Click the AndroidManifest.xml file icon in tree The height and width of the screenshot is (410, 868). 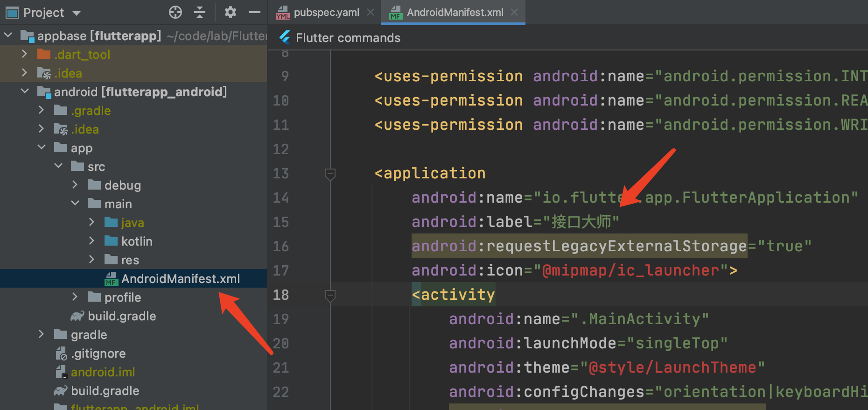pos(111,279)
